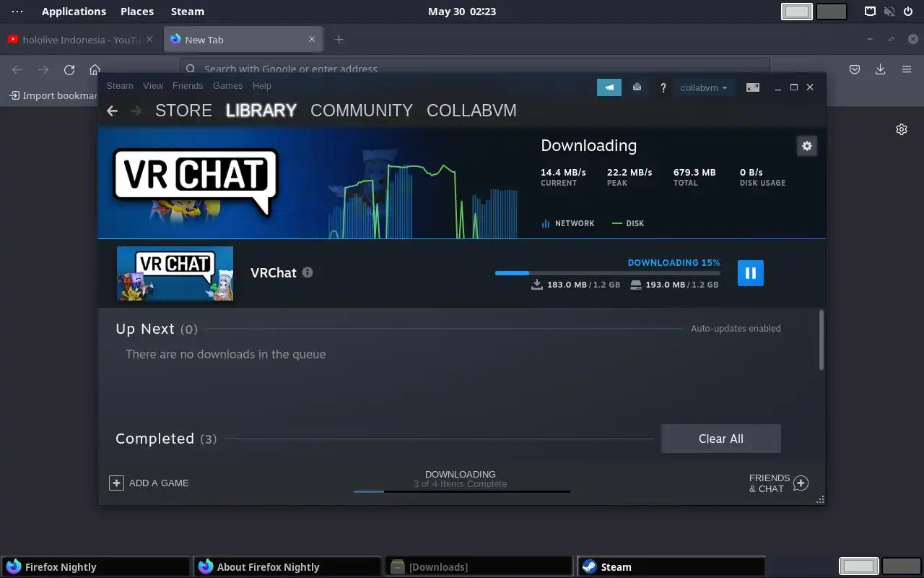Open Steam inbox envelope icon
The image size is (924, 578).
(637, 87)
